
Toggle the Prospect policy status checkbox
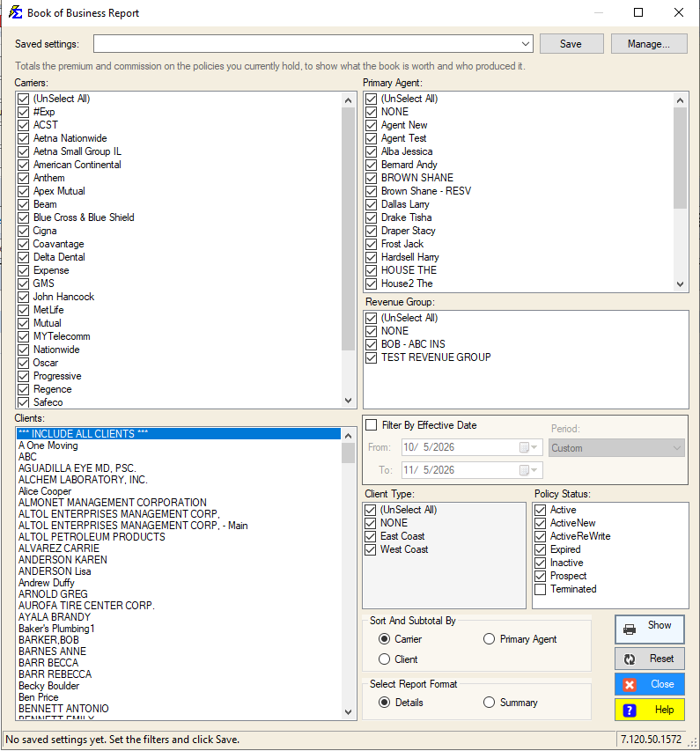click(x=540, y=576)
